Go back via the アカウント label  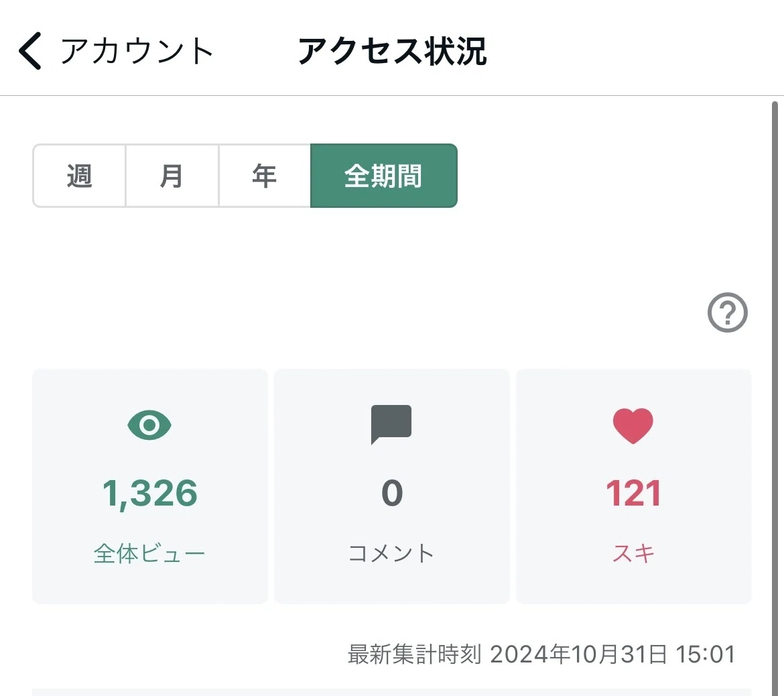pos(137,51)
